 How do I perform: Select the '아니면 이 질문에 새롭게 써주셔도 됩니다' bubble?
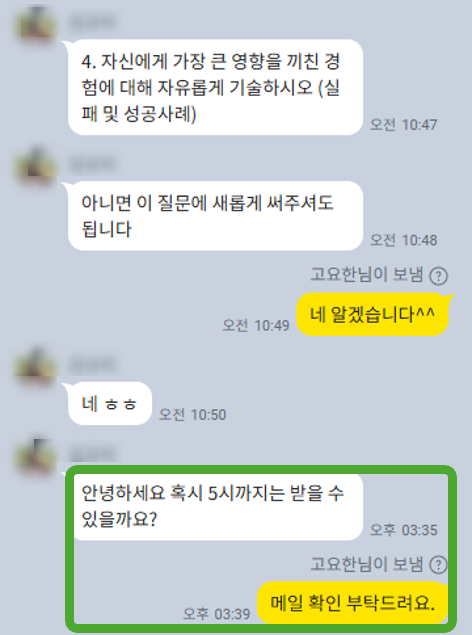[x=215, y=216]
